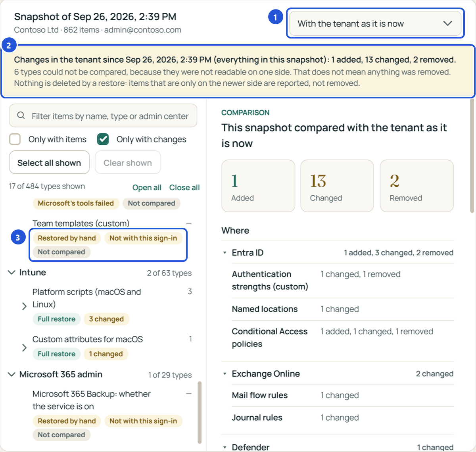This screenshot has width=476, height=452.
Task: Focus the filter items input field
Action: [103, 116]
